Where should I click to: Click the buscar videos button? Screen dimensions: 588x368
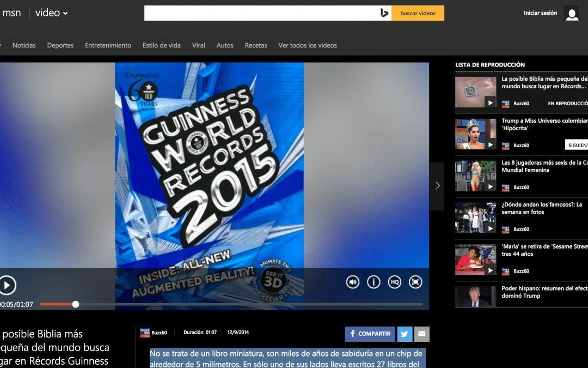(418, 13)
